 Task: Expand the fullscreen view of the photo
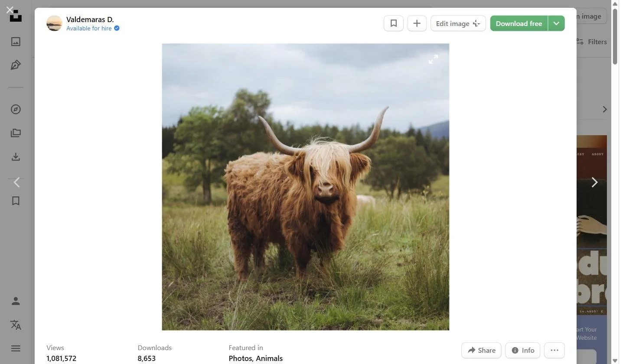[433, 59]
